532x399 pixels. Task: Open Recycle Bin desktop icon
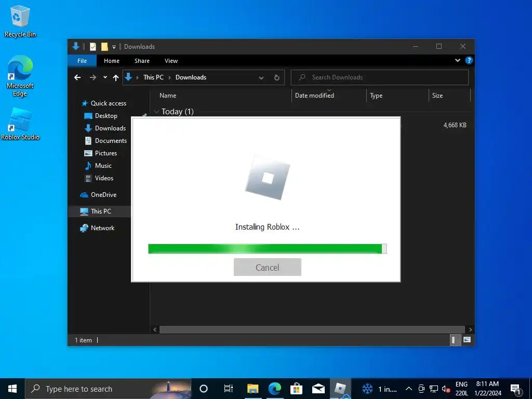click(20, 21)
